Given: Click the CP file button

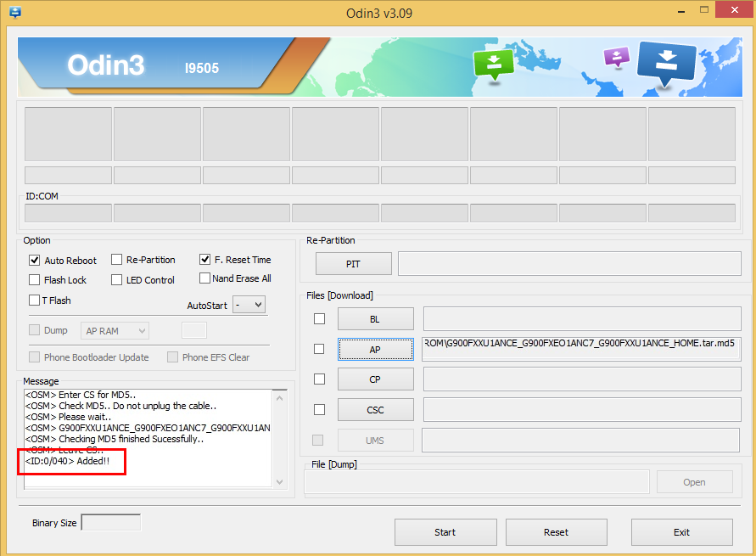Looking at the screenshot, I should pos(375,379).
